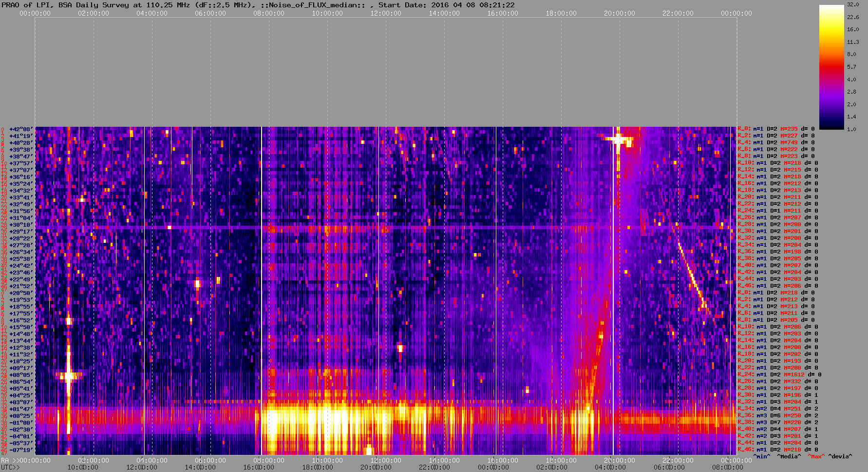
Task: Click the color scale bar gradient
Action: tap(831, 67)
